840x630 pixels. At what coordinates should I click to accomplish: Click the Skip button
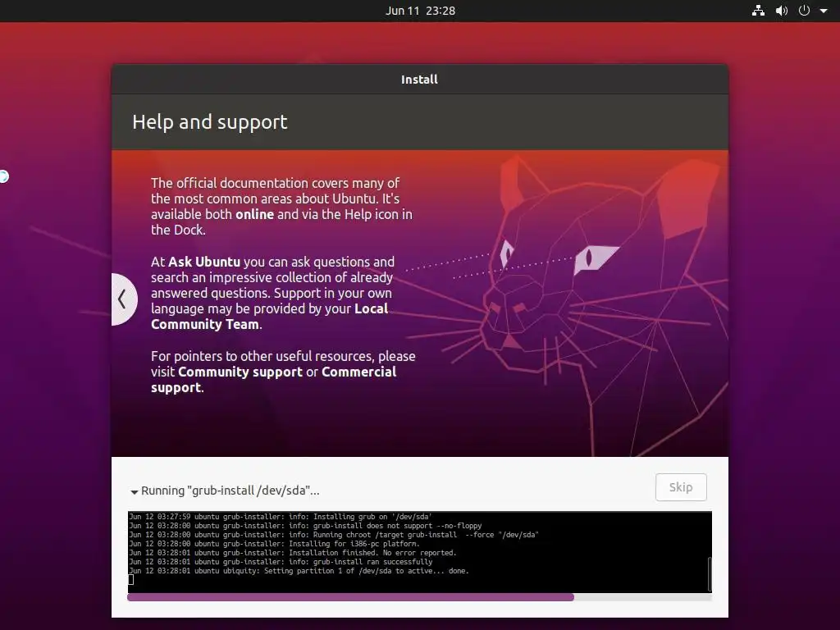pos(681,487)
